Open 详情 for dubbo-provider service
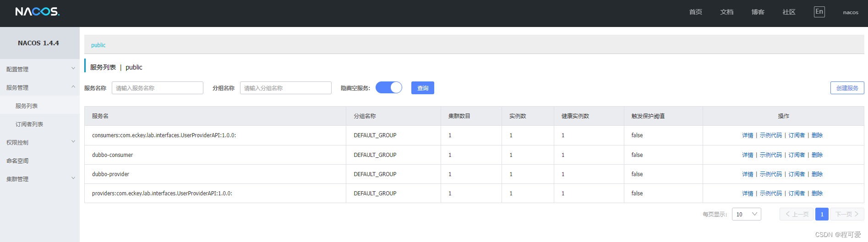Screen dimensions: 868x242 coord(748,174)
